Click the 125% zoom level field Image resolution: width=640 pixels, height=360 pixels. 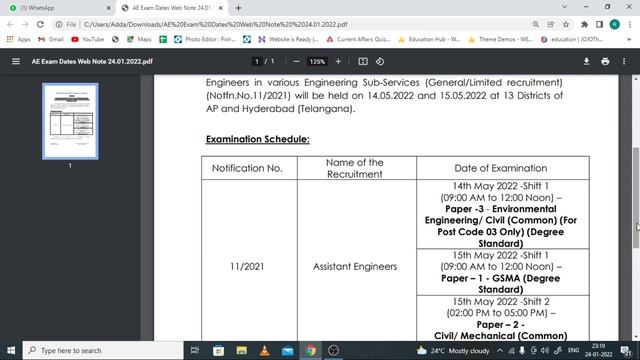tap(317, 61)
